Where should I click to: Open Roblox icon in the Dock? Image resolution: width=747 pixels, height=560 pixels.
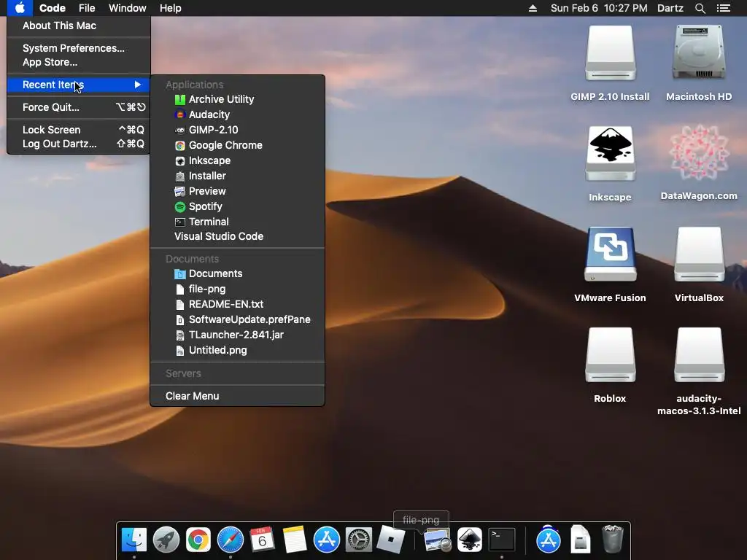click(391, 540)
